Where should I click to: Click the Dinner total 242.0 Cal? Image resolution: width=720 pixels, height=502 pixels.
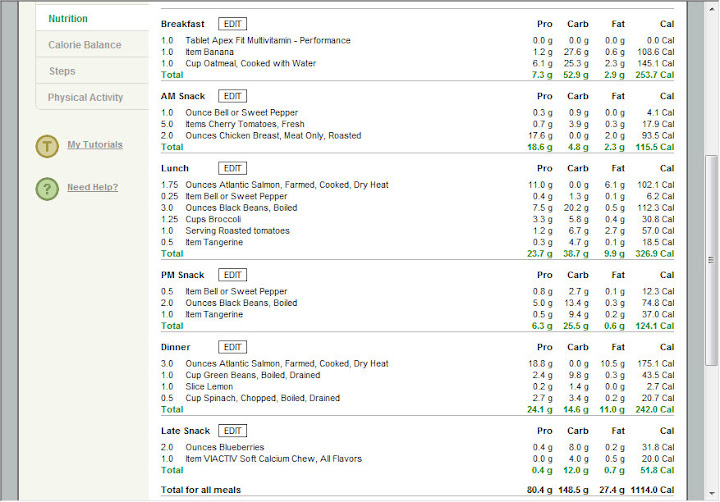point(655,409)
